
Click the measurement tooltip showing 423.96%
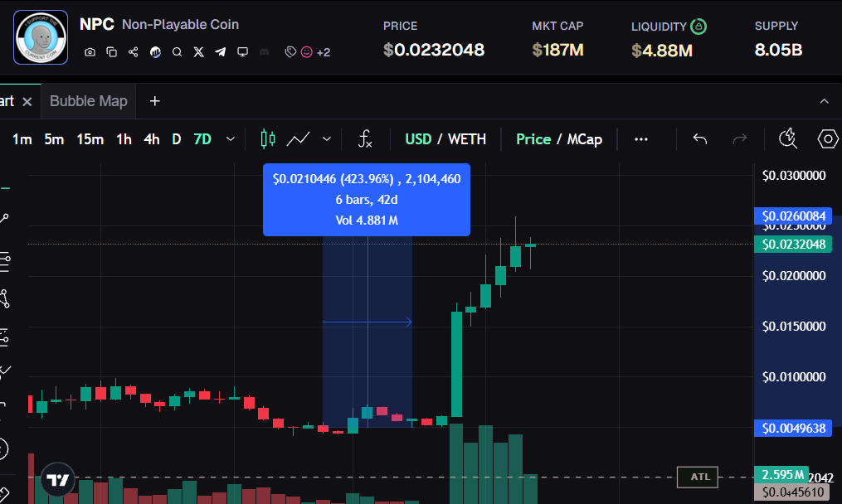tap(367, 200)
